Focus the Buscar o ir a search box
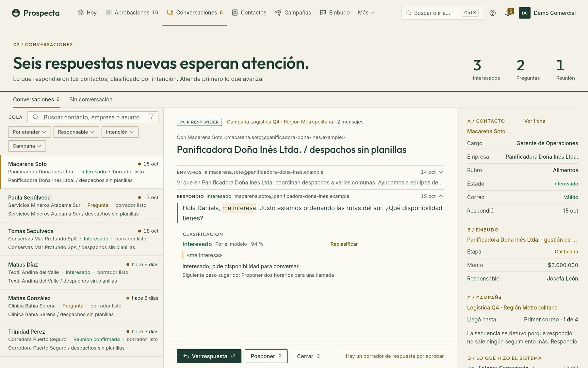 442,13
